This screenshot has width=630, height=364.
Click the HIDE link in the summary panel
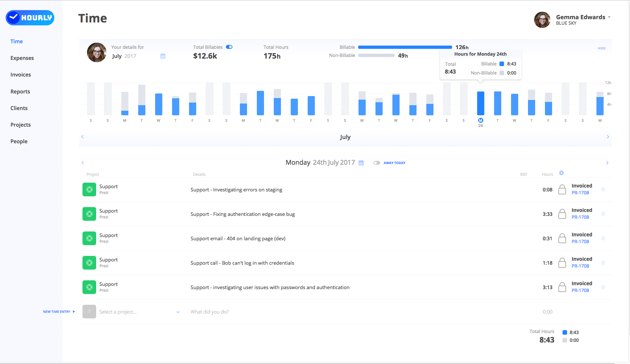[602, 48]
